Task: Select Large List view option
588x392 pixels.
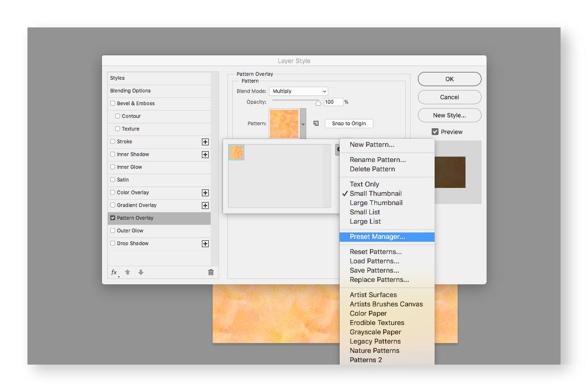Action: (387, 221)
